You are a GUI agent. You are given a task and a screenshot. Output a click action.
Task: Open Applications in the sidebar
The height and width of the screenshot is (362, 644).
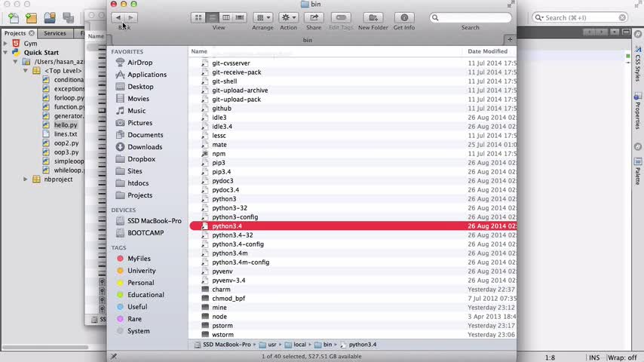[147, 75]
